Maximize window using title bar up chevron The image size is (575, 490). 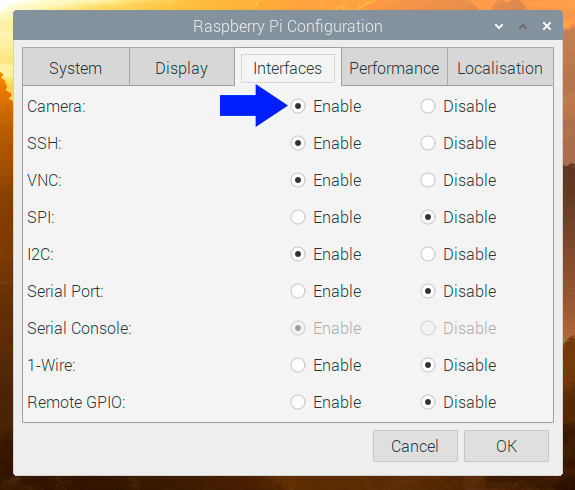point(523,26)
